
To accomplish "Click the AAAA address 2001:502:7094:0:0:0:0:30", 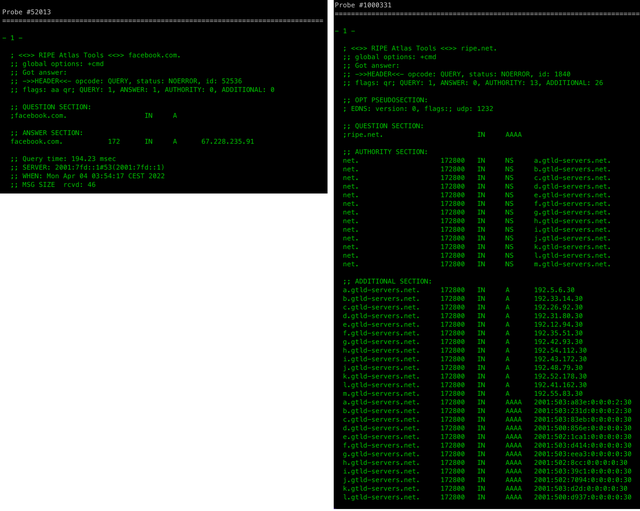I will [x=582, y=480].
